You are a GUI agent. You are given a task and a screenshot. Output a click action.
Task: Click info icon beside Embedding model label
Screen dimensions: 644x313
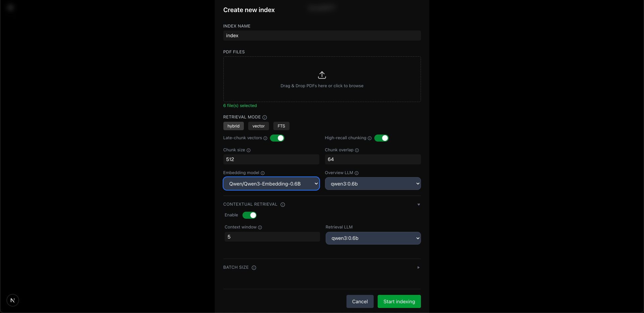coord(263,173)
